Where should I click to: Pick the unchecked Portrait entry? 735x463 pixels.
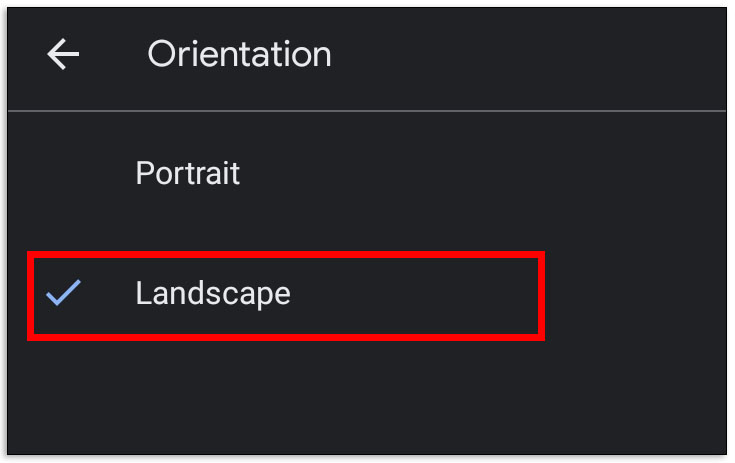point(188,173)
